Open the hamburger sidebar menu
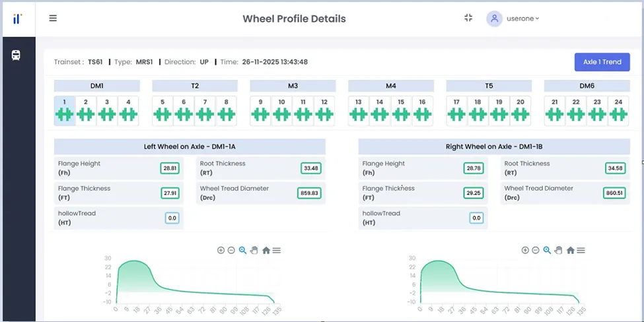This screenshot has width=644, height=322. point(53,18)
